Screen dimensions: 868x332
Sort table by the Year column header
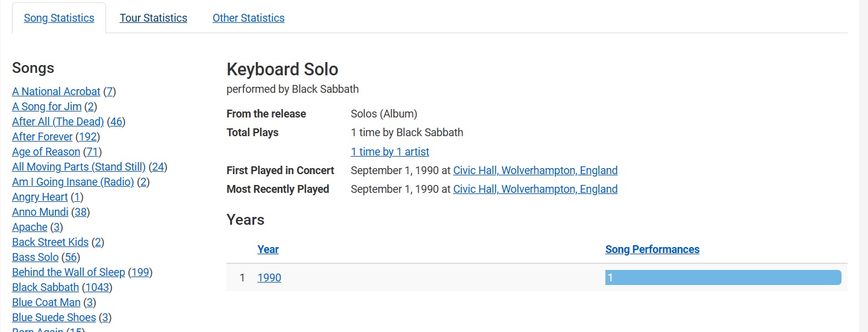point(268,249)
